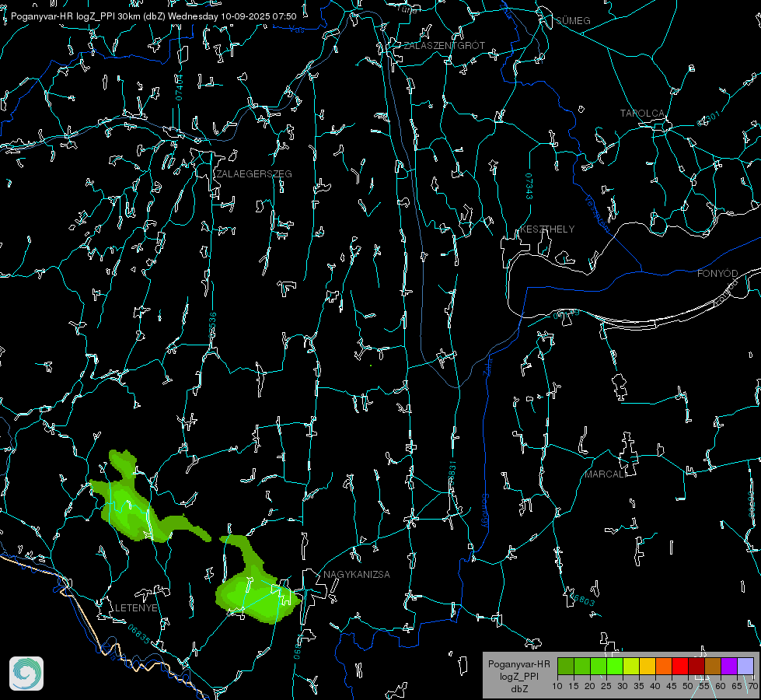
Task: Click the logZ_PPI legend label
Action: tap(518, 676)
